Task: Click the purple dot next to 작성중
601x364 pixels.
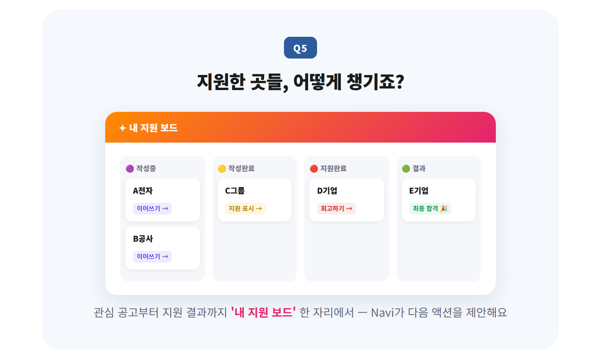Action: pos(130,168)
